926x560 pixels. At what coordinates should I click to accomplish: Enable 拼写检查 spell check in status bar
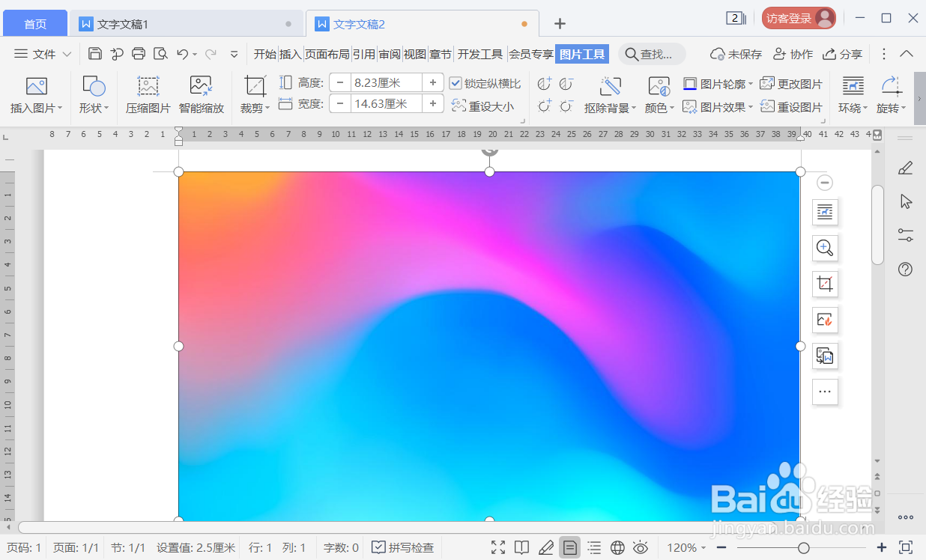[402, 547]
